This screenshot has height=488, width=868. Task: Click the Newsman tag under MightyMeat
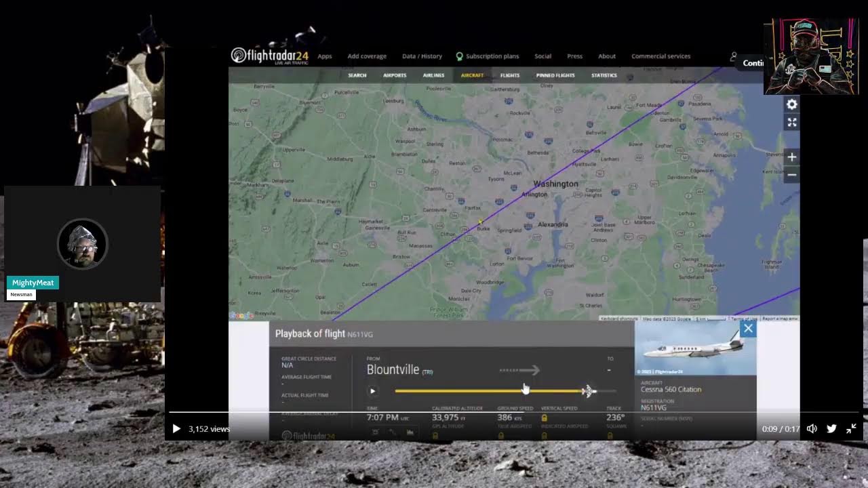(21, 295)
